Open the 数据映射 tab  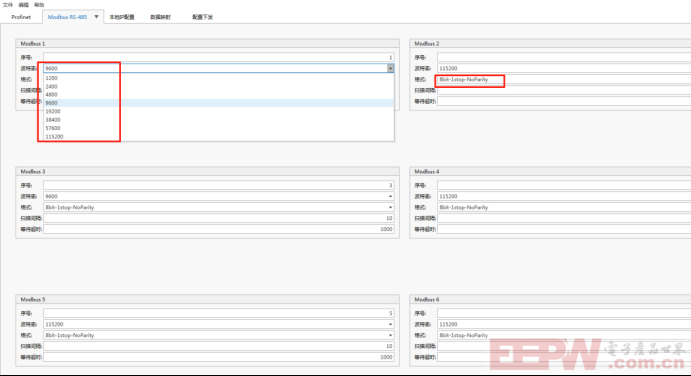[x=160, y=17]
